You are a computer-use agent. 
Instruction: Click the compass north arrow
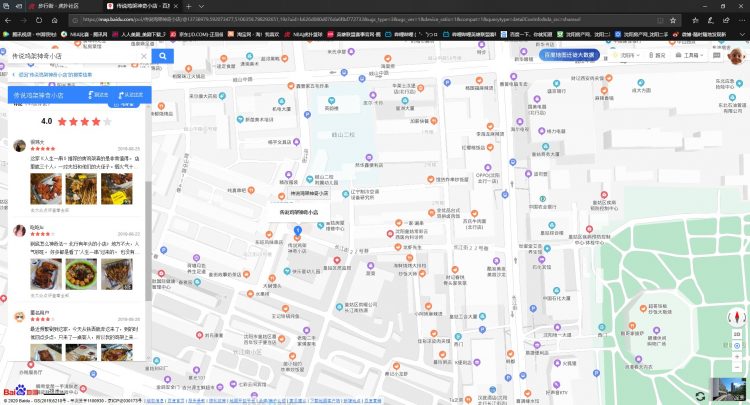pos(737,317)
